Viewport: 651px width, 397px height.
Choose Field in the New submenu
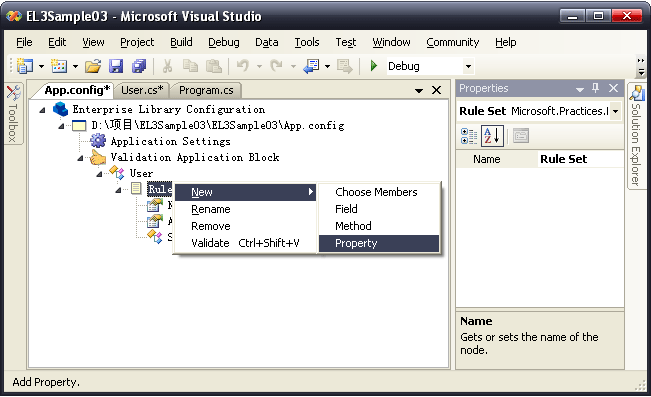coord(379,209)
